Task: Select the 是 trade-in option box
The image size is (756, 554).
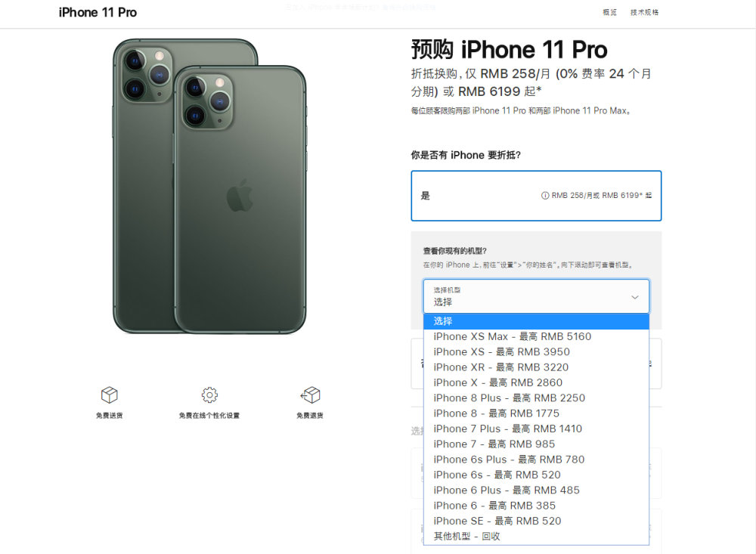Action: coord(536,196)
